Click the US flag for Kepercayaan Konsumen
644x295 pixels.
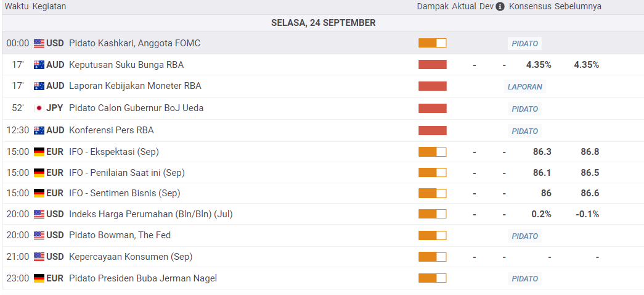pyautogui.click(x=39, y=257)
